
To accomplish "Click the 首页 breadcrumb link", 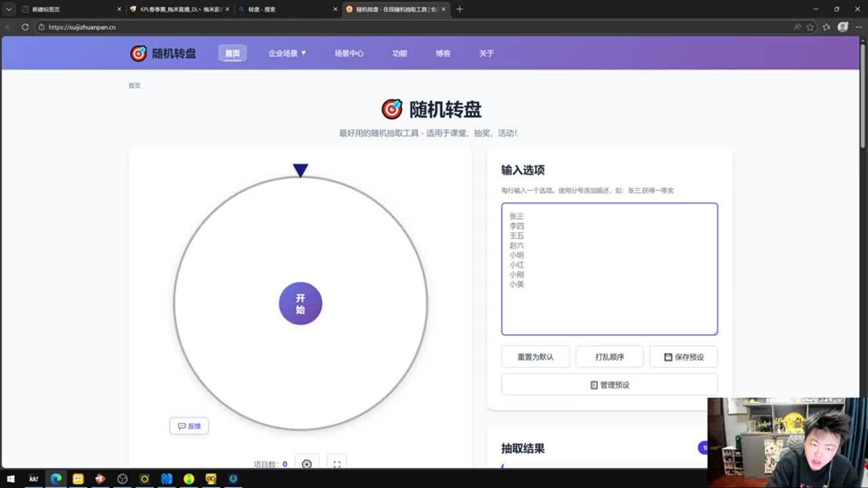I will [x=134, y=85].
